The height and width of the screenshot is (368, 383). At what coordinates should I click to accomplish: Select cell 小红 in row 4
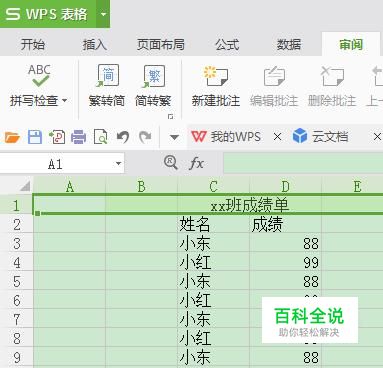point(213,262)
